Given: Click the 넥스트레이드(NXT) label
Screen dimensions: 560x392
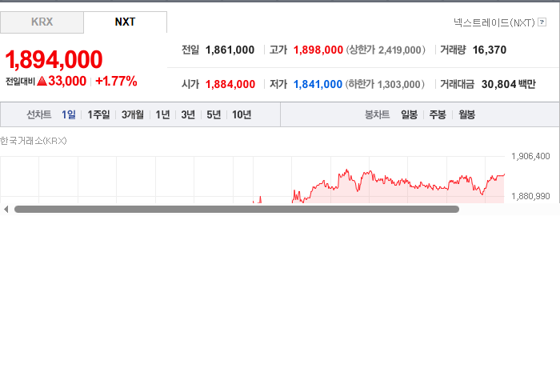Looking at the screenshot, I should (x=494, y=22).
